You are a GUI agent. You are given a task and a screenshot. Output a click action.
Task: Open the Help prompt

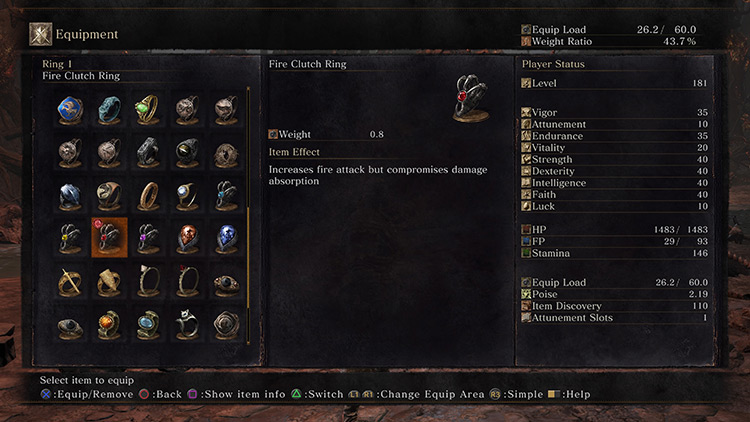pyautogui.click(x=569, y=394)
